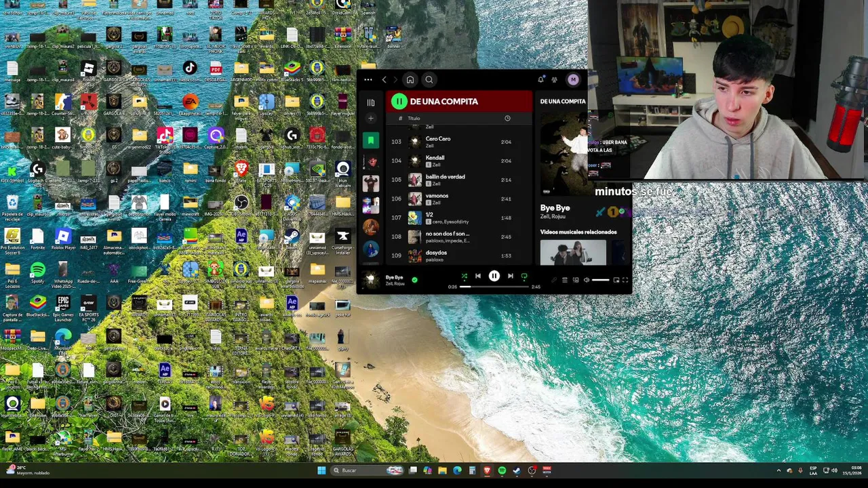Image resolution: width=868 pixels, height=488 pixels.
Task: Open connect to a device button
Action: pos(576,280)
